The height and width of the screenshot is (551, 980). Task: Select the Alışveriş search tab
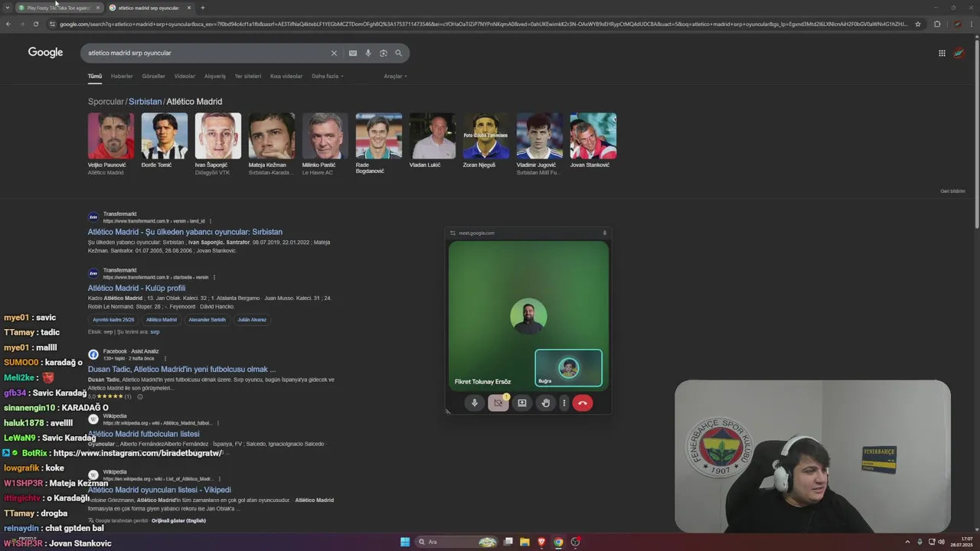click(215, 76)
